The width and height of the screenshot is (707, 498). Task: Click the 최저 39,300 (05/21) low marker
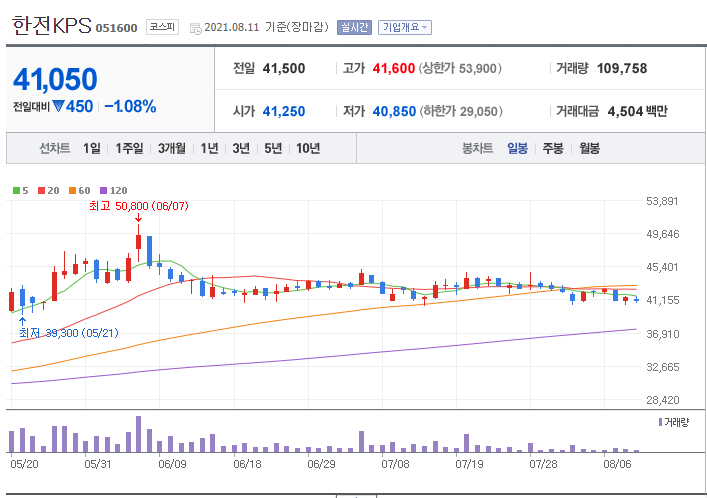69,333
